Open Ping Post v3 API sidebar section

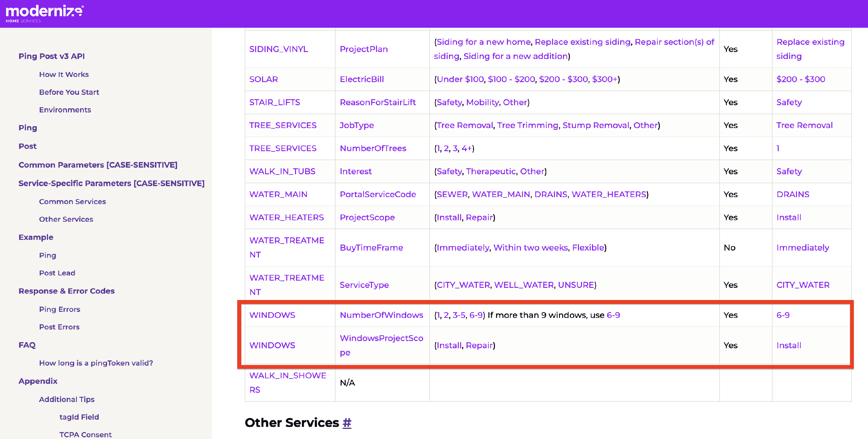coord(52,56)
